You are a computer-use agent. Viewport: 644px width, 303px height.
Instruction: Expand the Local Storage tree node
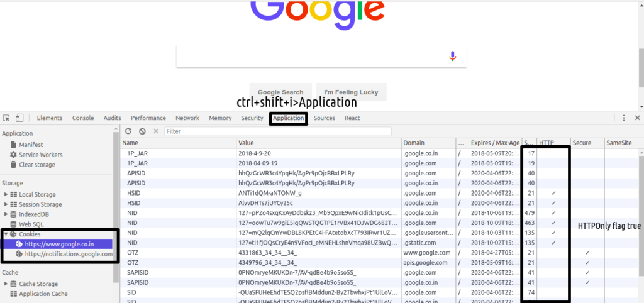click(x=6, y=195)
